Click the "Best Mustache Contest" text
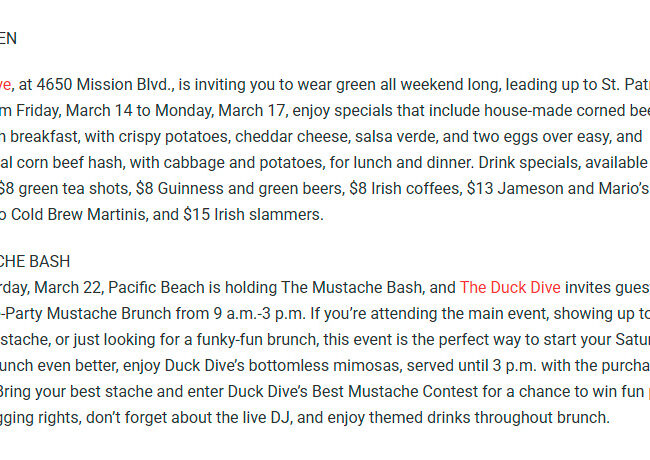 350,388
